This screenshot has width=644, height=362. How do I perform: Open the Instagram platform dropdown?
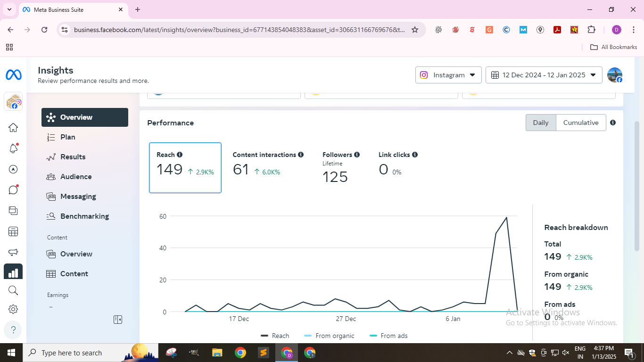448,75
